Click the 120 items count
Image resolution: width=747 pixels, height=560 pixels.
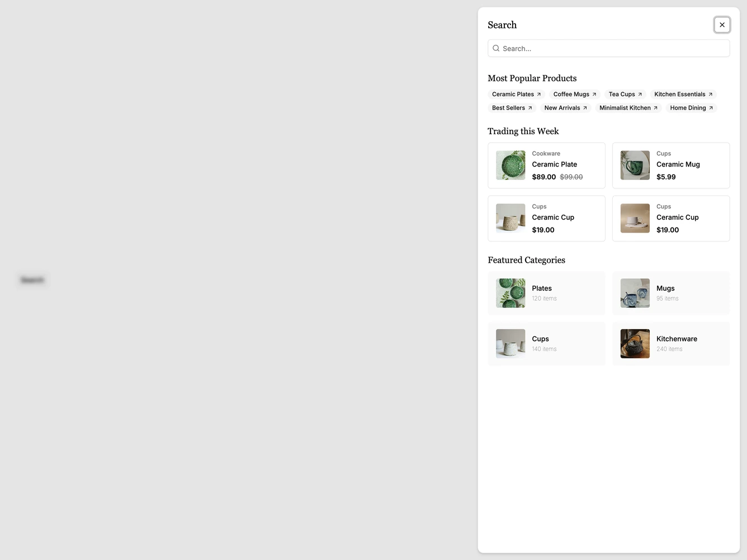(544, 298)
